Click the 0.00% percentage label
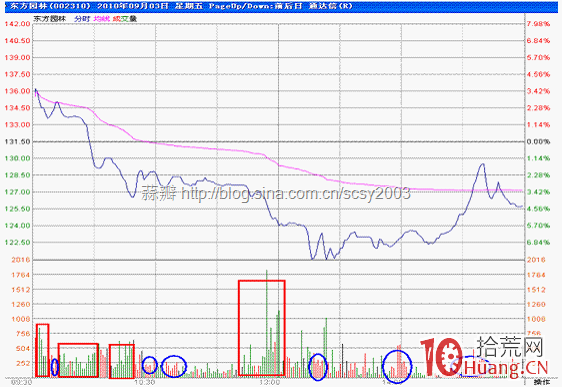This screenshot has height=387, width=562. 538,142
